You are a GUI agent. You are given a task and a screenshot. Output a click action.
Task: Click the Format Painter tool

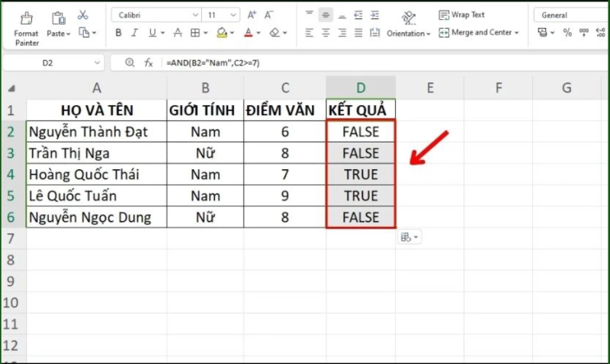point(27,29)
